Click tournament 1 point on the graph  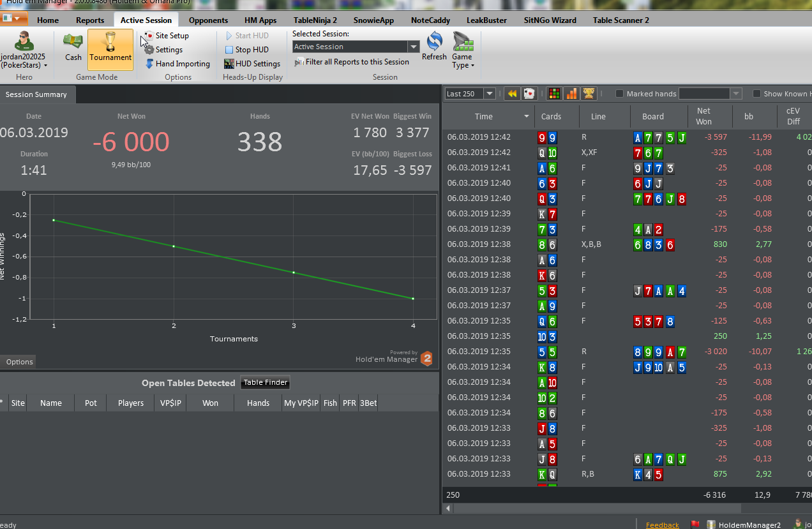[x=54, y=220]
